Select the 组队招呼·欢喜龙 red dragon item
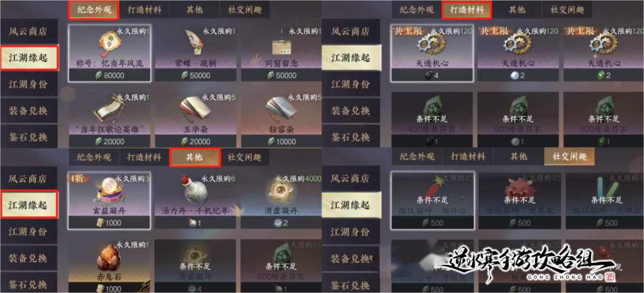This screenshot has width=644, height=293. coord(519,200)
